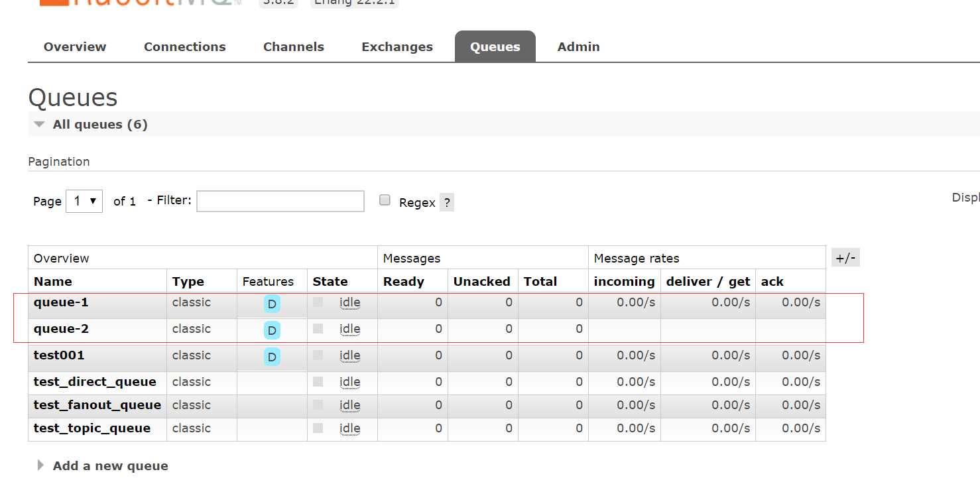This screenshot has width=980, height=490.
Task: Click the idle state of queue-1
Action: coord(350,302)
